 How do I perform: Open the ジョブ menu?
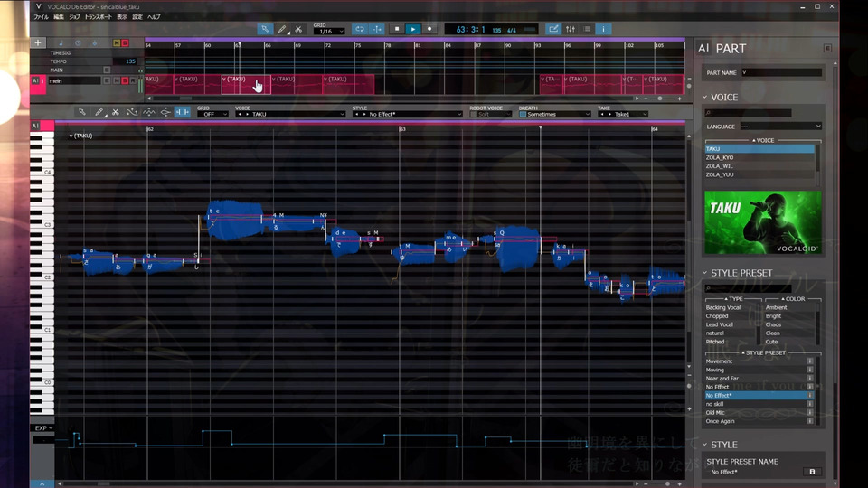coord(74,17)
